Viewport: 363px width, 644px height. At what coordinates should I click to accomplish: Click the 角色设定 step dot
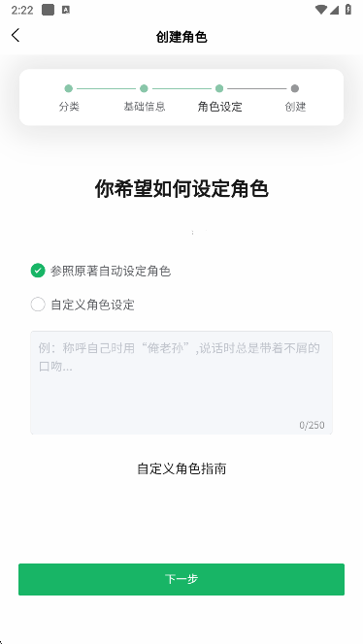tap(219, 88)
